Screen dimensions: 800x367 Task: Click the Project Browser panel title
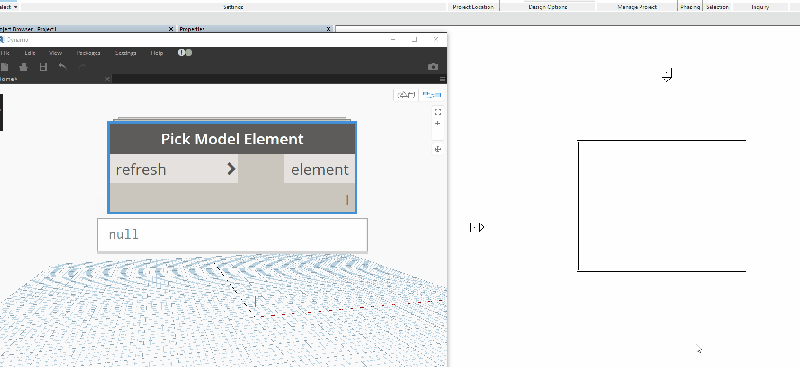click(x=29, y=29)
